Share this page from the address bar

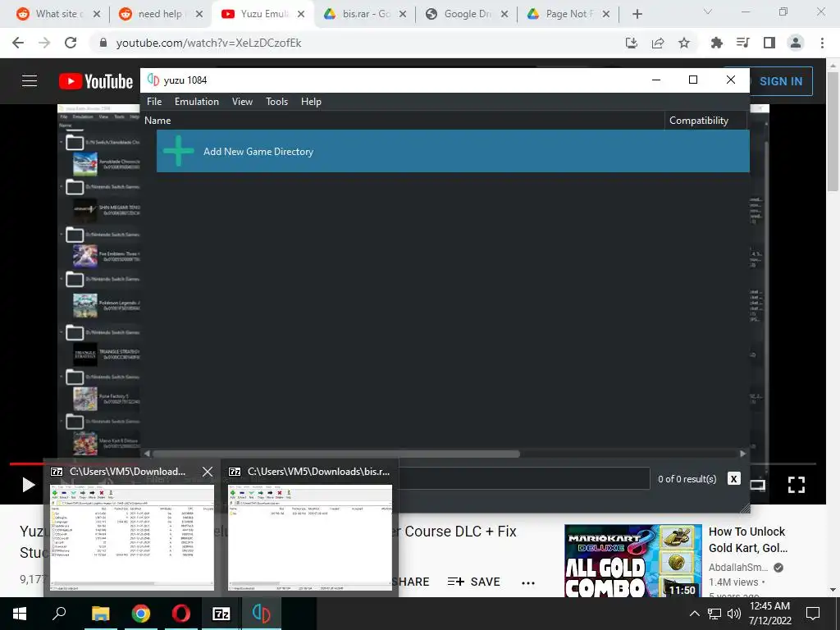[658, 43]
